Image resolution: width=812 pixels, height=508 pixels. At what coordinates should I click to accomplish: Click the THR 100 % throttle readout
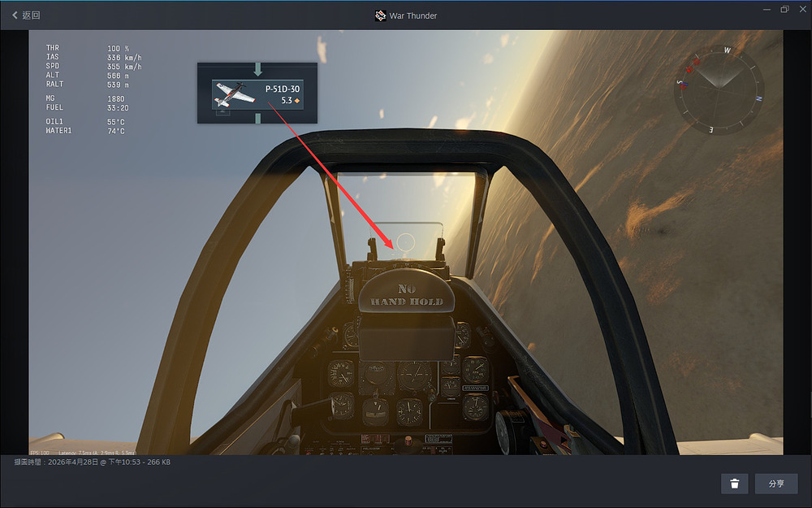click(x=88, y=48)
